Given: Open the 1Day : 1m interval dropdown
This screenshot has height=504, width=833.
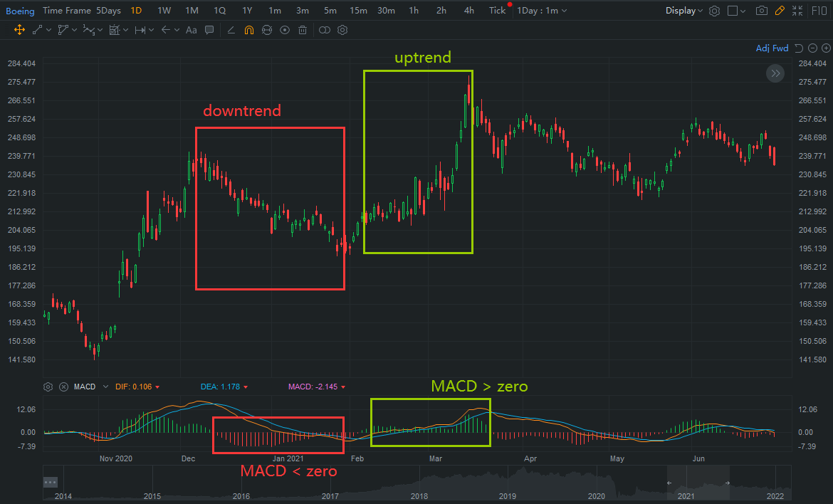Looking at the screenshot, I should pyautogui.click(x=538, y=11).
